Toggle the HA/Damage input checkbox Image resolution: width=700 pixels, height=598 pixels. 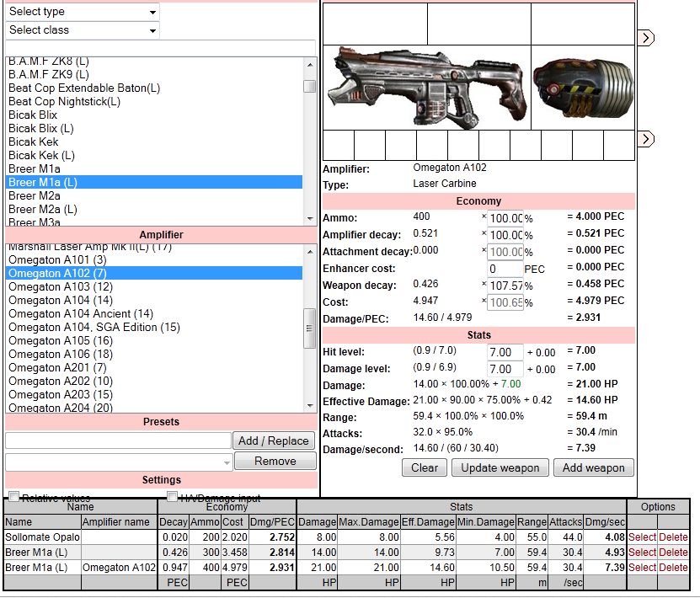[x=173, y=497]
